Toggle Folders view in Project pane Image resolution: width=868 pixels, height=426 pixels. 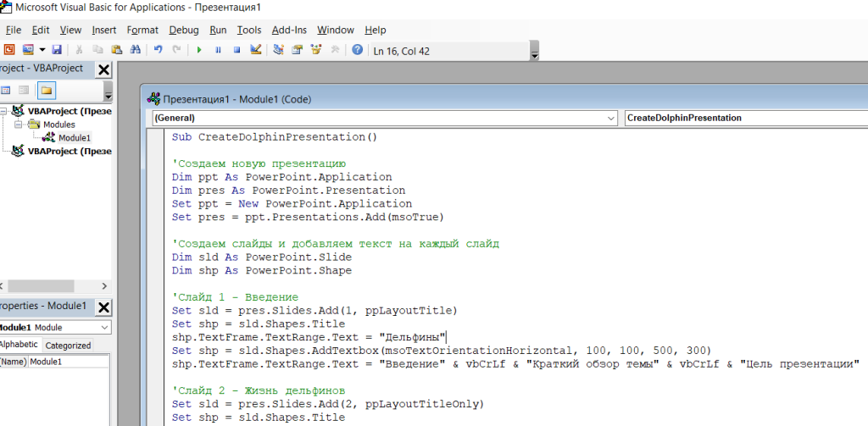[x=46, y=90]
